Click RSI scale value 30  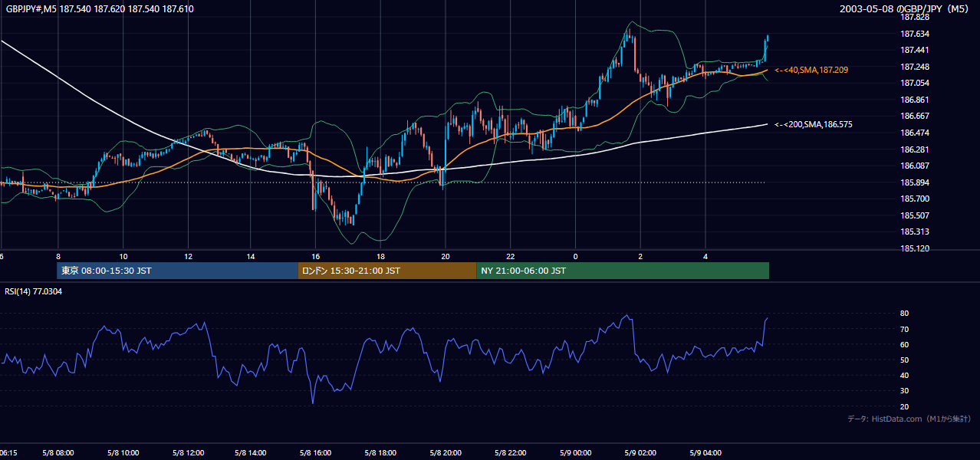tap(904, 391)
